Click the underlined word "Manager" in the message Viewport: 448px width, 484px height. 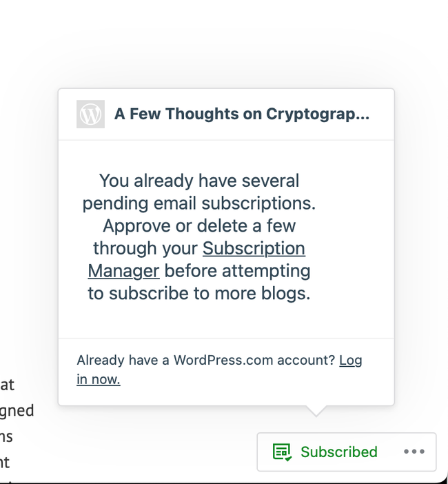(x=123, y=271)
